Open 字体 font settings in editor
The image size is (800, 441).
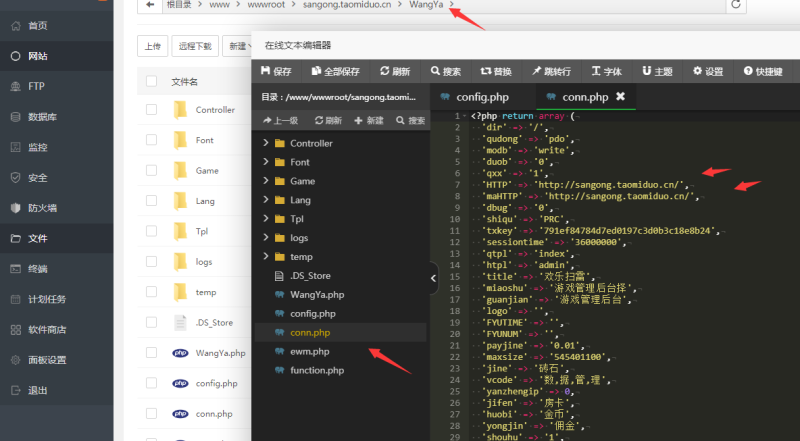point(607,71)
